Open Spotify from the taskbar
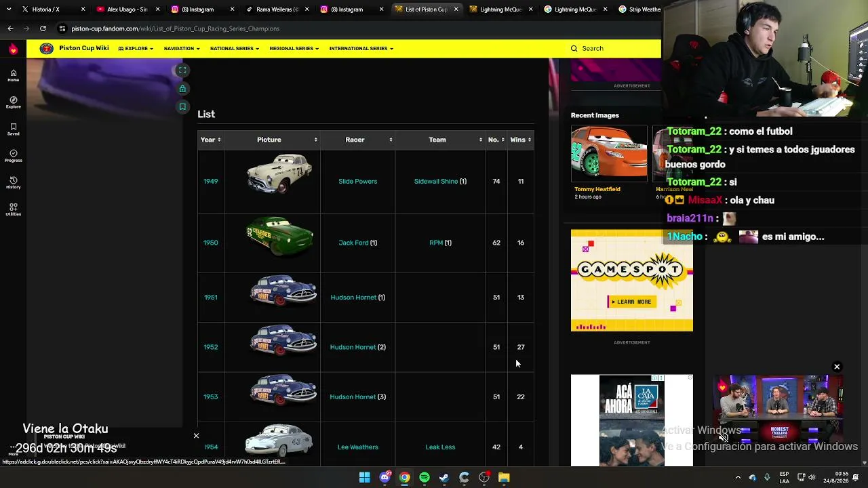The height and width of the screenshot is (488, 868). pyautogui.click(x=425, y=478)
